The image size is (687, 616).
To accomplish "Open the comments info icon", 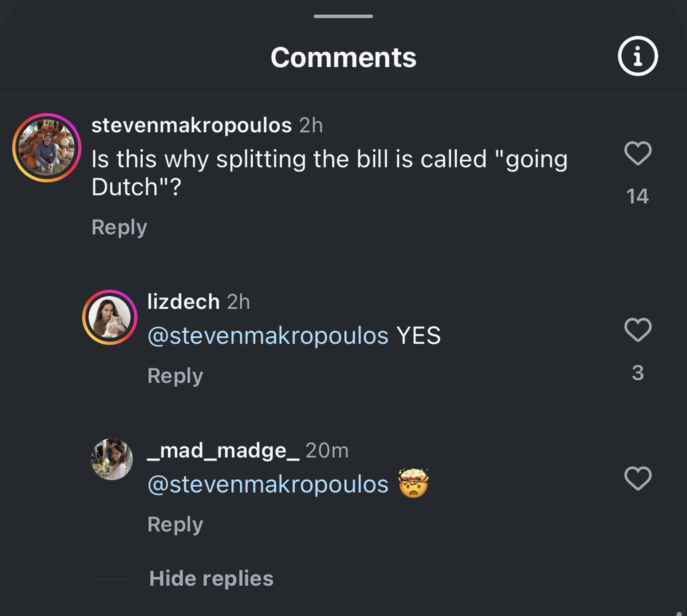I will click(637, 58).
